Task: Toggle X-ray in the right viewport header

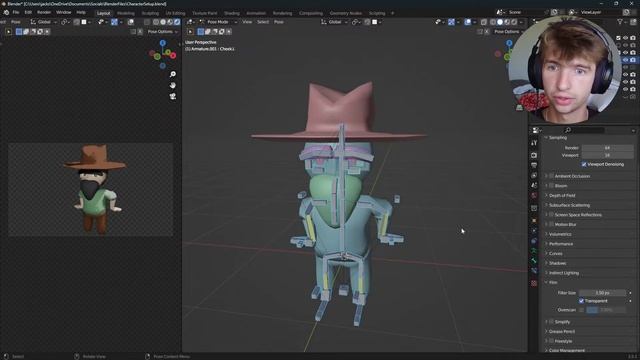Action: [484, 22]
